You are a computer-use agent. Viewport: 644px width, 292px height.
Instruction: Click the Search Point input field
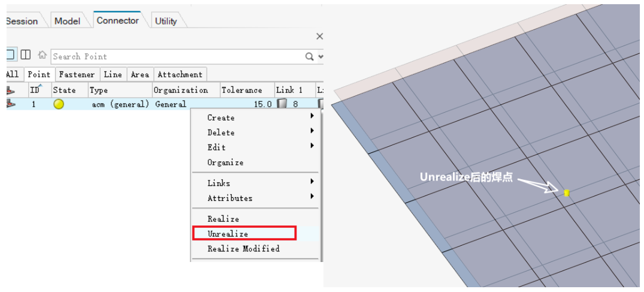177,56
